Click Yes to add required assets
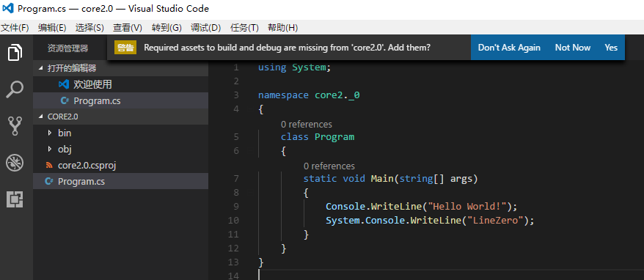644x280 pixels. point(611,48)
